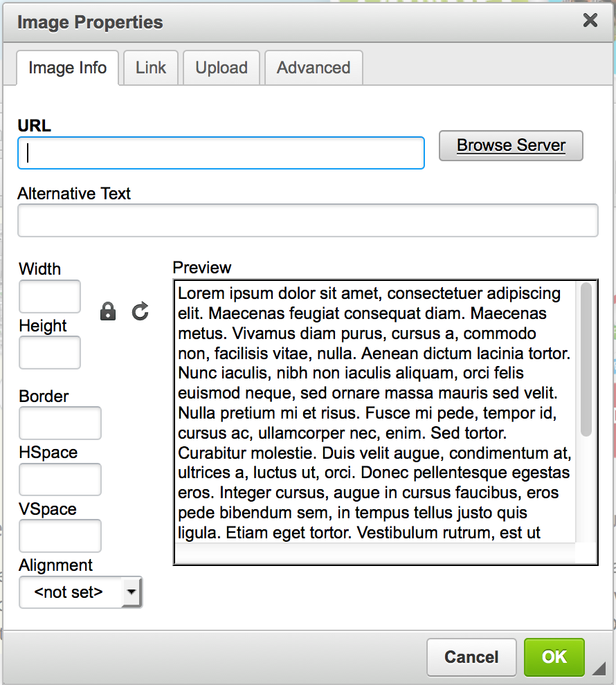This screenshot has width=616, height=685.
Task: Toggle the lock ratio padlock icon
Action: click(x=108, y=311)
